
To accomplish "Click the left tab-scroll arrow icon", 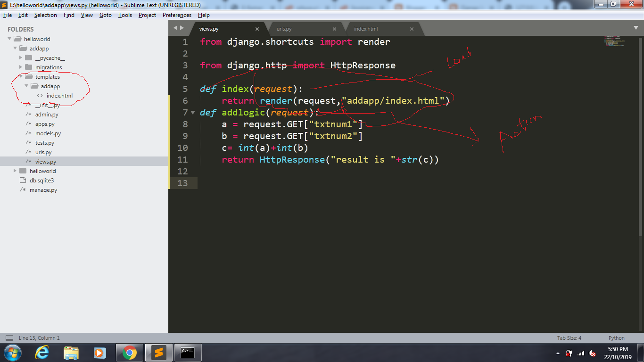I will click(175, 28).
